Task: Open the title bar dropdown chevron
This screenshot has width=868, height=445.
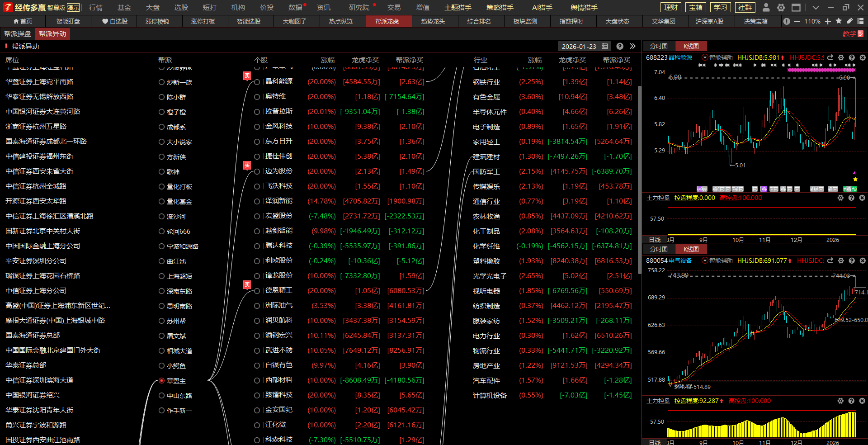Action: click(816, 7)
